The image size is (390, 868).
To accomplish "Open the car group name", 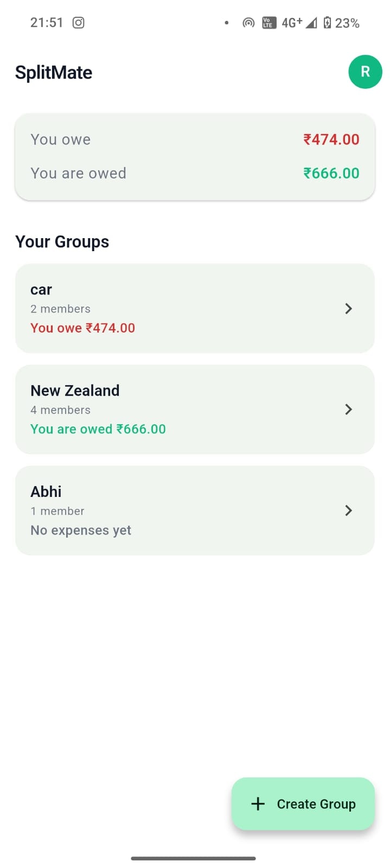I will click(41, 290).
